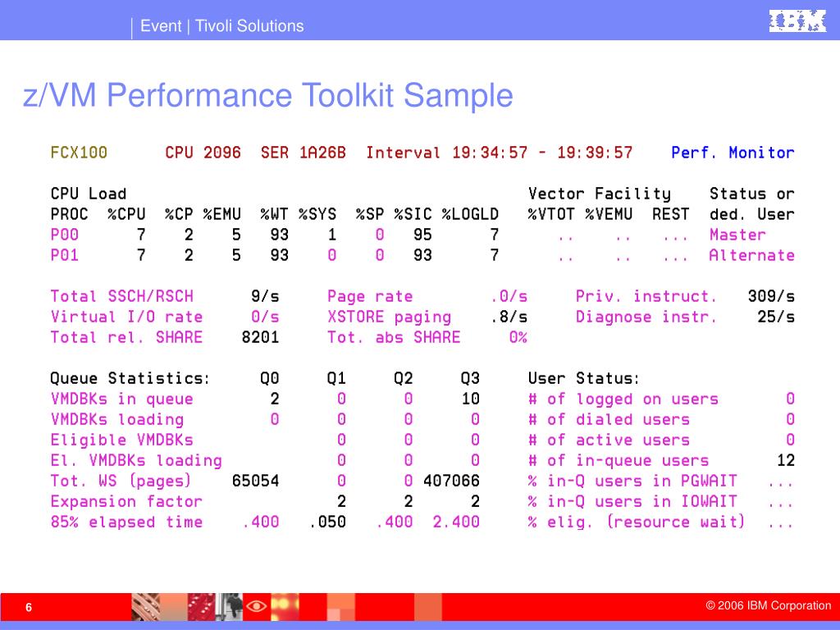Select "% in-Q users in IOWAIT" label
Viewport: 840px width, 630px height.
pyautogui.click(x=632, y=501)
